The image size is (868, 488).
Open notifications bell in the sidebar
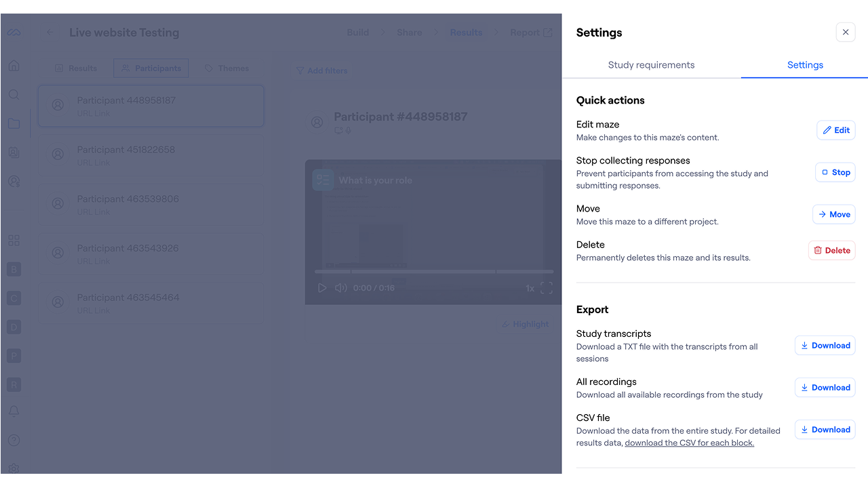[x=14, y=411]
